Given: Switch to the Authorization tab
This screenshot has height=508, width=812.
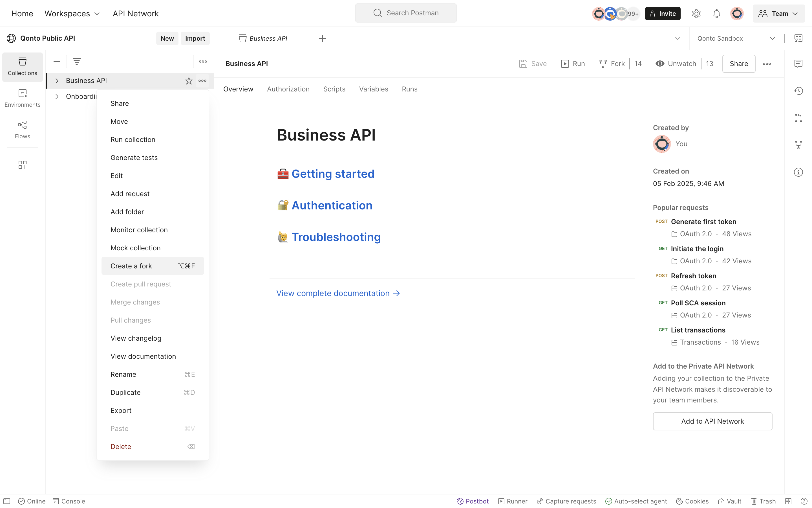Looking at the screenshot, I should [288, 89].
